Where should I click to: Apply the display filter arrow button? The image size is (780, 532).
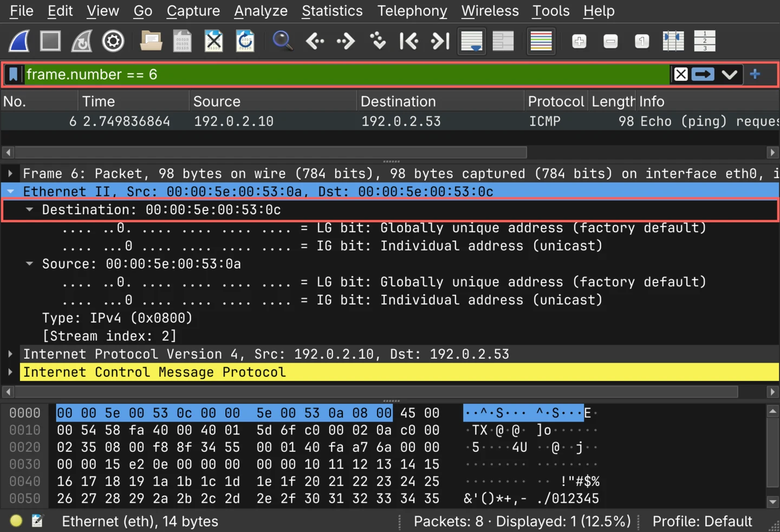click(x=703, y=75)
